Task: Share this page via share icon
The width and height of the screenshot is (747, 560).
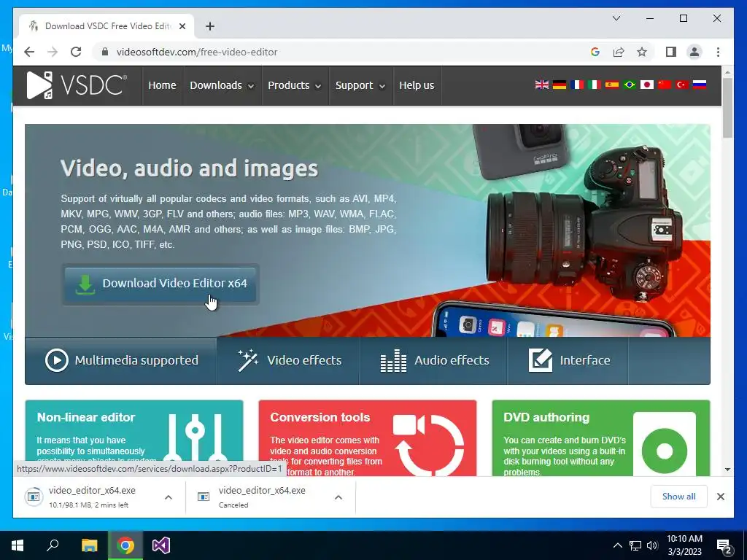Action: pyautogui.click(x=619, y=52)
